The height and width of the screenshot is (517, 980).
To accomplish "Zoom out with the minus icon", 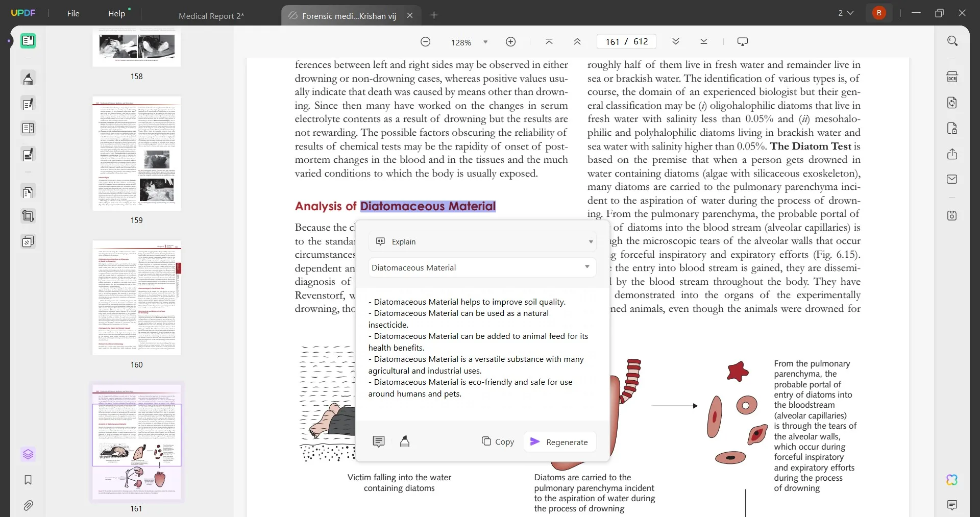I will [425, 42].
